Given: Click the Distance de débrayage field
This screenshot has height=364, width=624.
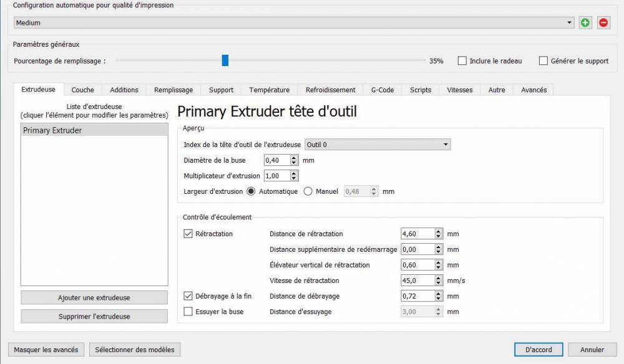Looking at the screenshot, I should [417, 296].
